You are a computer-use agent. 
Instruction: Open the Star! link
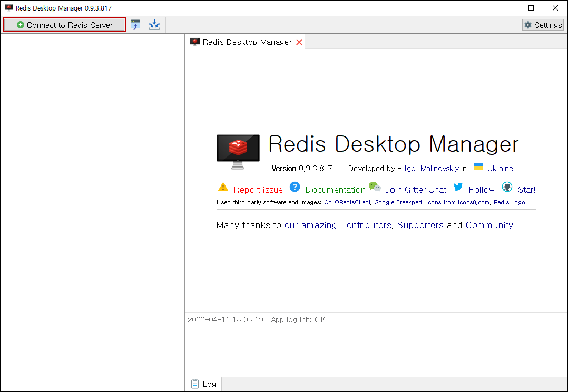coord(526,190)
